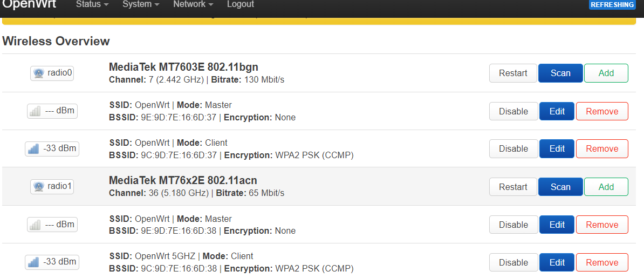
Task: Edit the Master network with BSSID 9E:9D:7E:16:6D:37
Action: [557, 111]
